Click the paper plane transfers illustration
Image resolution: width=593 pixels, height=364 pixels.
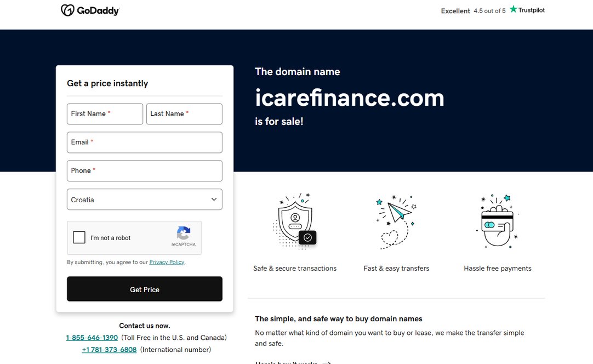coord(396,223)
